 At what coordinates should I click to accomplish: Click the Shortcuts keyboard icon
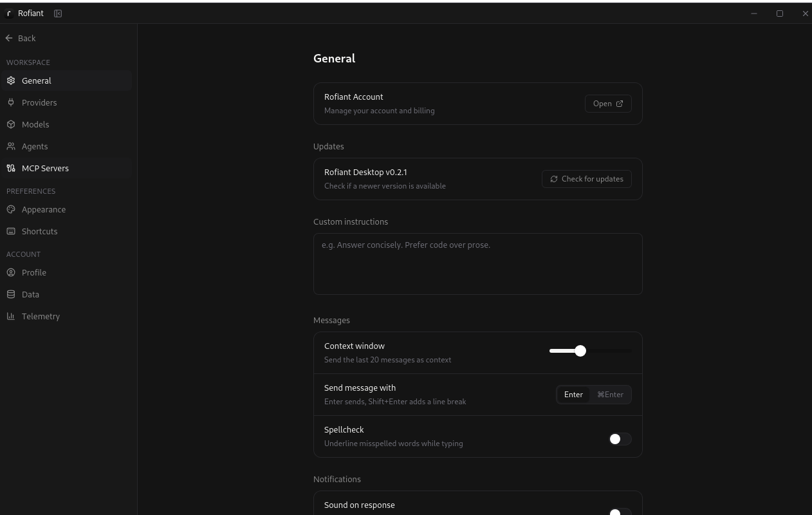coord(11,231)
